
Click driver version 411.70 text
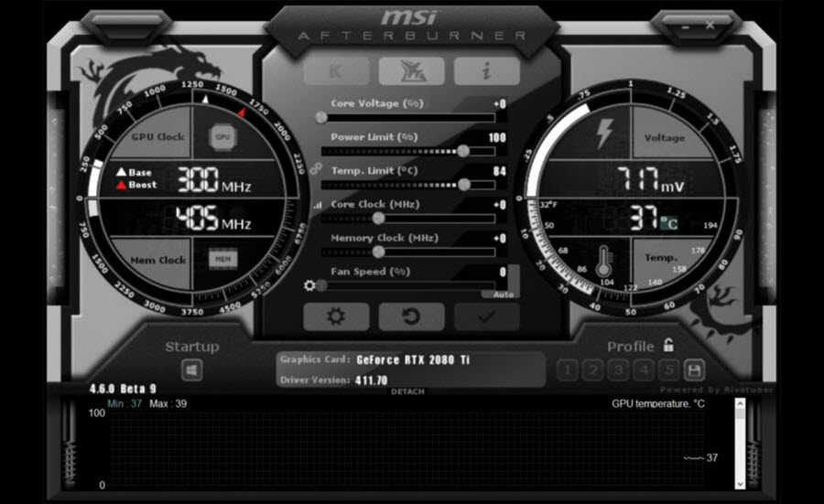click(372, 381)
